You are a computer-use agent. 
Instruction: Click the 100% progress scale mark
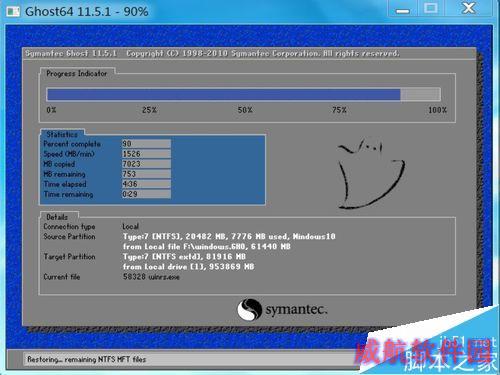pos(437,110)
